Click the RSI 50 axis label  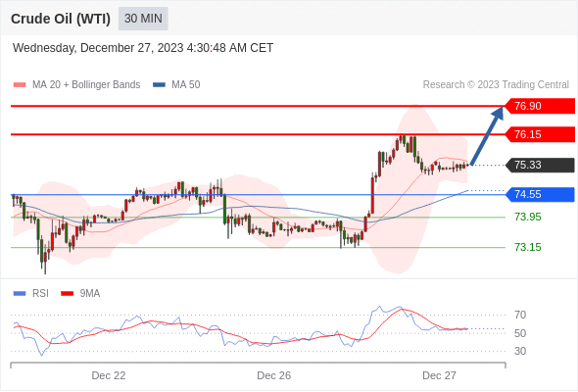tap(520, 333)
